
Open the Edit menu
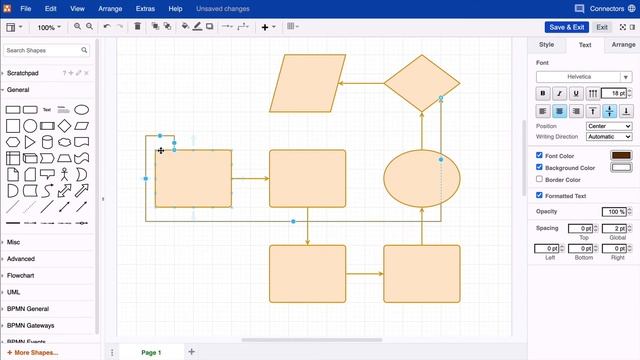tap(51, 9)
